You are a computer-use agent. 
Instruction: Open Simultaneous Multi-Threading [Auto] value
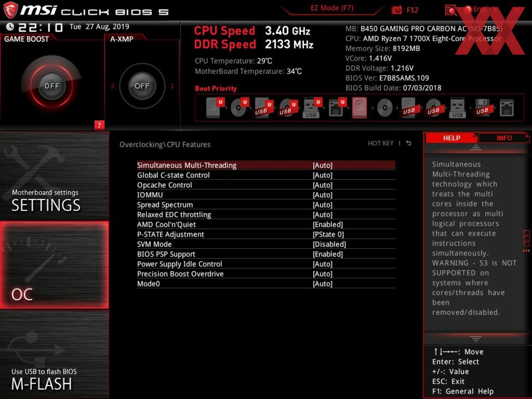pos(323,165)
